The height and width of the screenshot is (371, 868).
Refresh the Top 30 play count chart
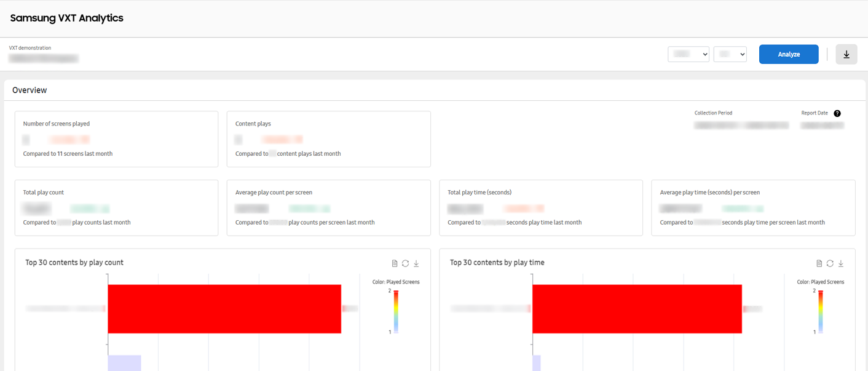click(x=405, y=263)
